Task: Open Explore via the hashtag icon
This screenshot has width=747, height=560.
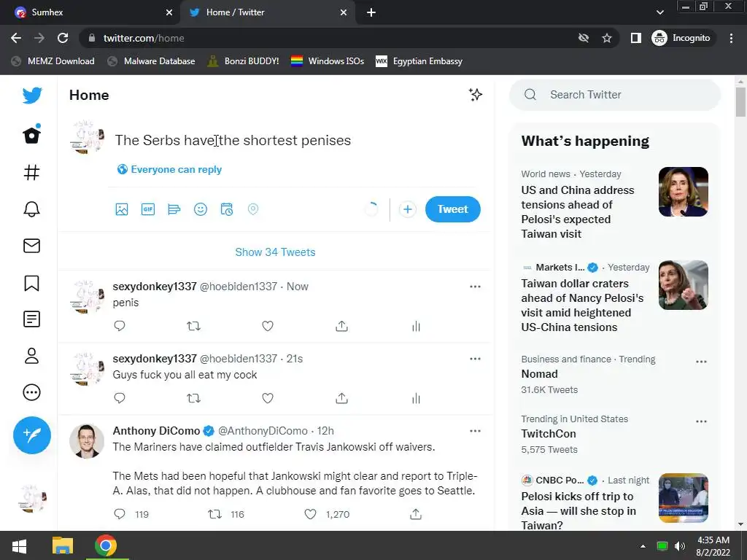Action: click(32, 172)
